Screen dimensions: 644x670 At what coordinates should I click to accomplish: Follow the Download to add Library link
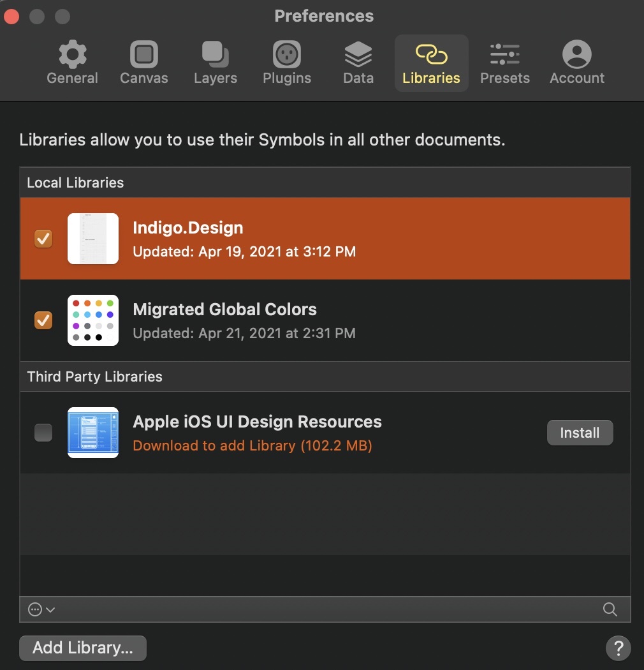pyautogui.click(x=252, y=445)
